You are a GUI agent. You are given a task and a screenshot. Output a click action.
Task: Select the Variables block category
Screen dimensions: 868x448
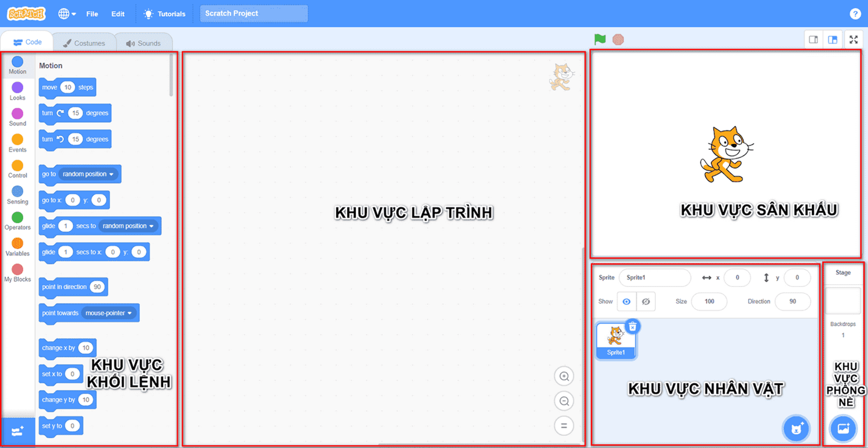click(17, 247)
